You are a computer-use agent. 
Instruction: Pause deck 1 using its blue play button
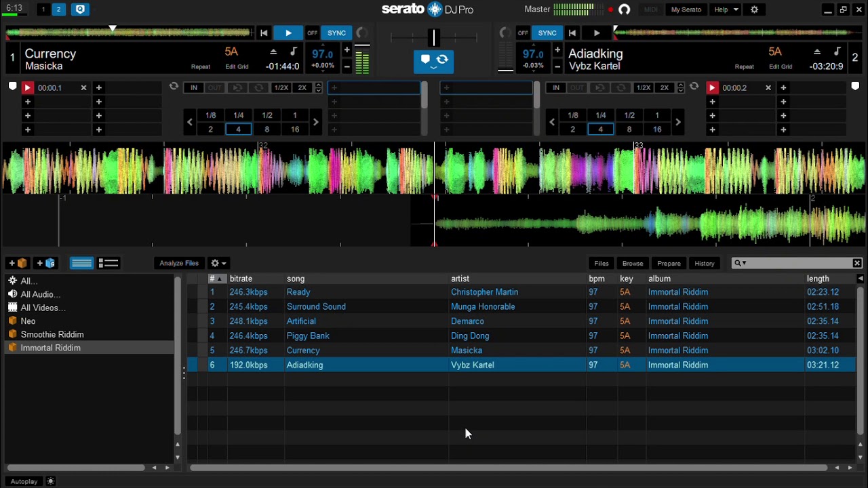[288, 33]
